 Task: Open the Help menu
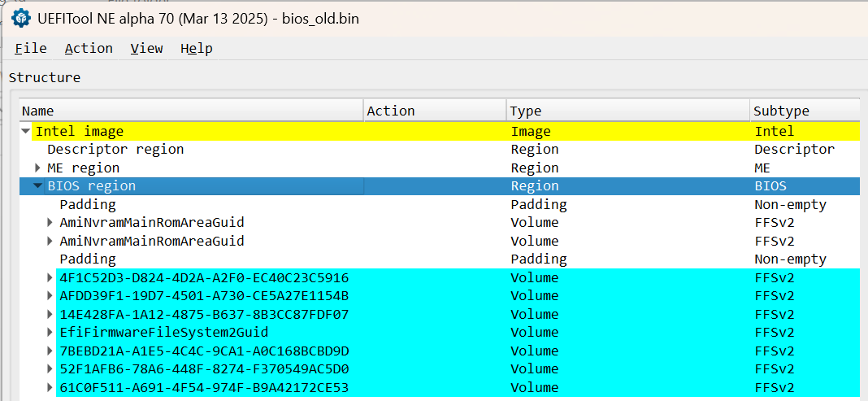coord(197,48)
